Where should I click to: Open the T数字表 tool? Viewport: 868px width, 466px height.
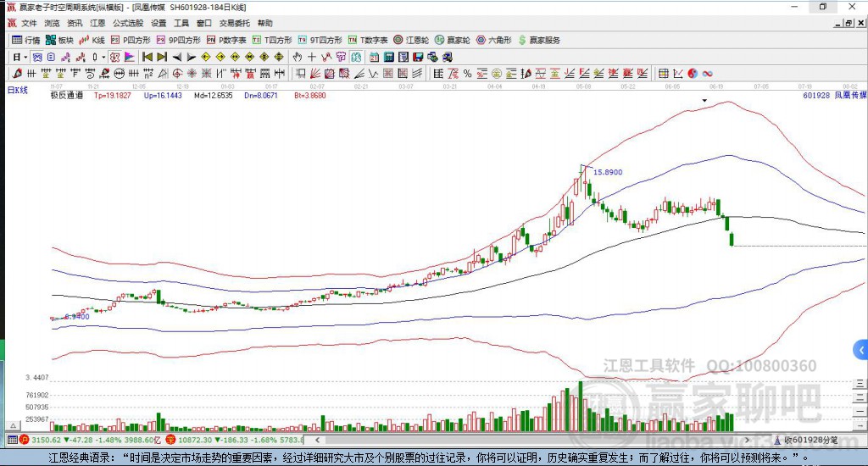coord(368,40)
